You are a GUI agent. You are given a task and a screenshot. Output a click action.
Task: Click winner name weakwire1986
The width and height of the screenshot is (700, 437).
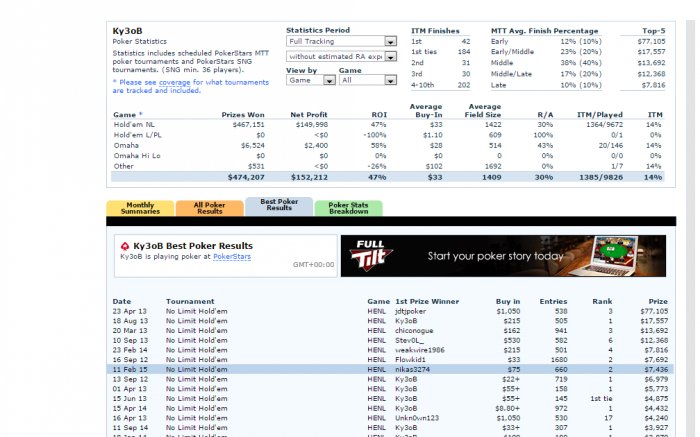coord(420,350)
